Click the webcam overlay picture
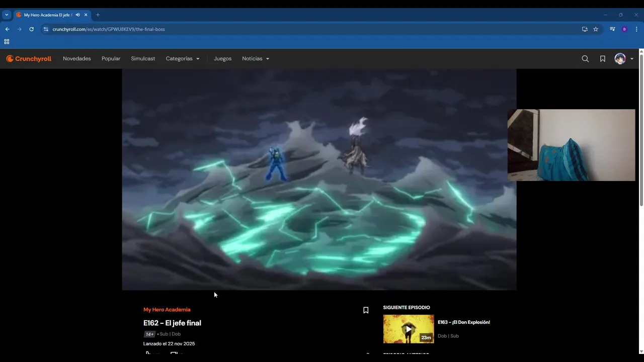The height and width of the screenshot is (362, 644). pyautogui.click(x=571, y=145)
